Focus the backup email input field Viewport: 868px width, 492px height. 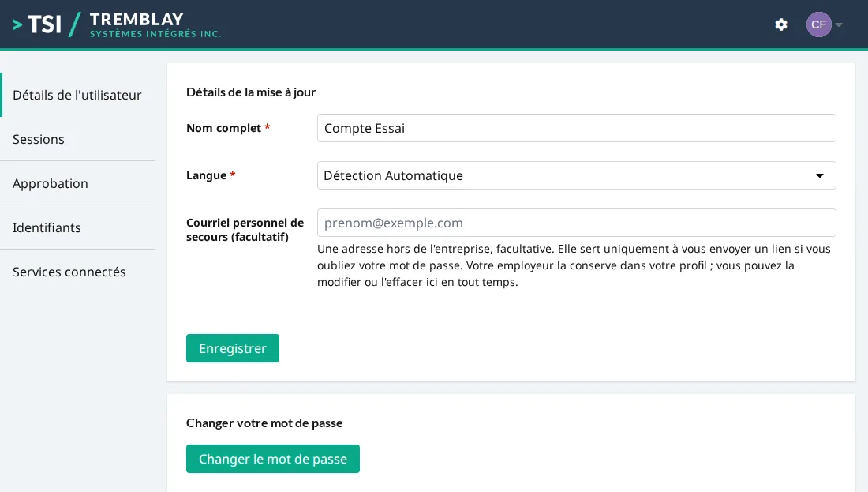pyautogui.click(x=576, y=223)
